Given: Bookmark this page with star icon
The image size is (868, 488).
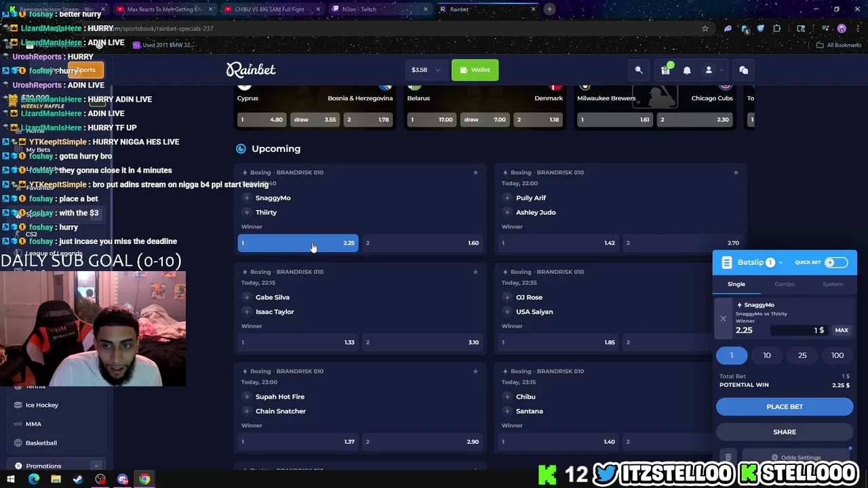Looking at the screenshot, I should [x=705, y=28].
